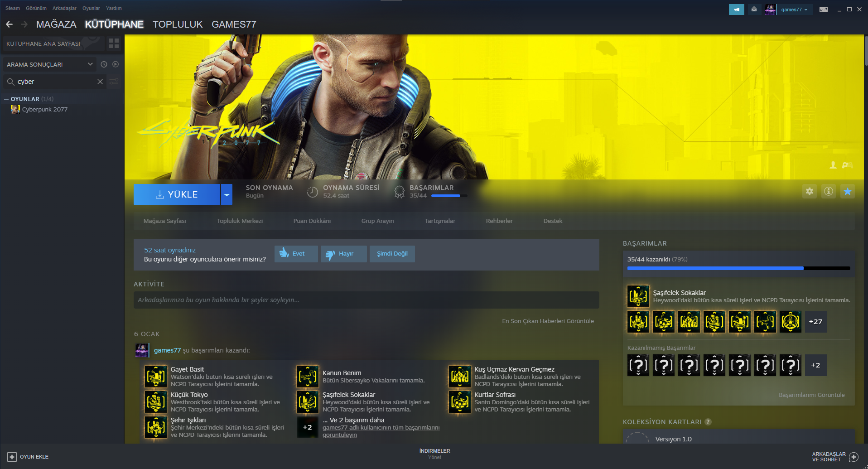The width and height of the screenshot is (868, 469).
Task: Click the 35/44 achievement progress bar
Action: 449,196
